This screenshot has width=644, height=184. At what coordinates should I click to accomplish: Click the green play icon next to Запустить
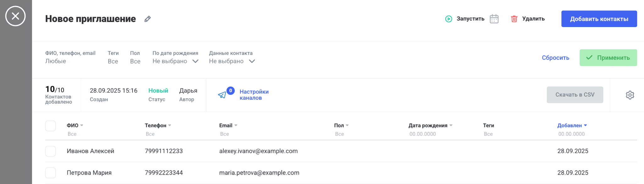point(448,19)
